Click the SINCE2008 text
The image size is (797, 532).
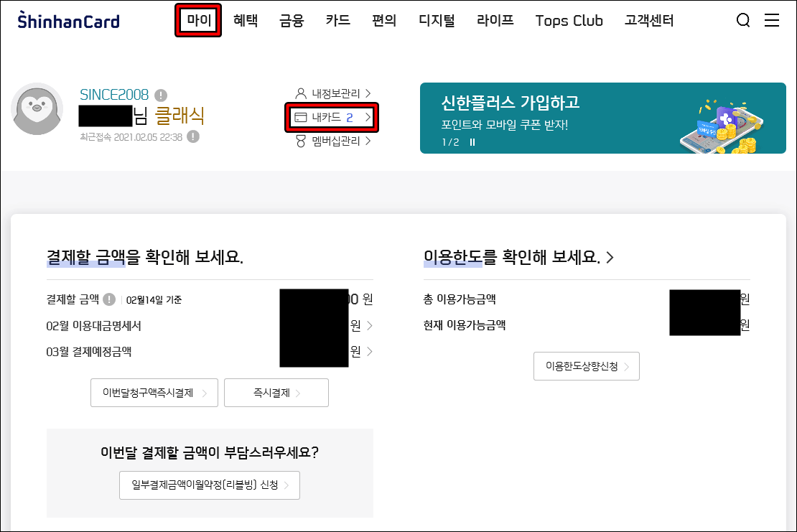[x=114, y=95]
